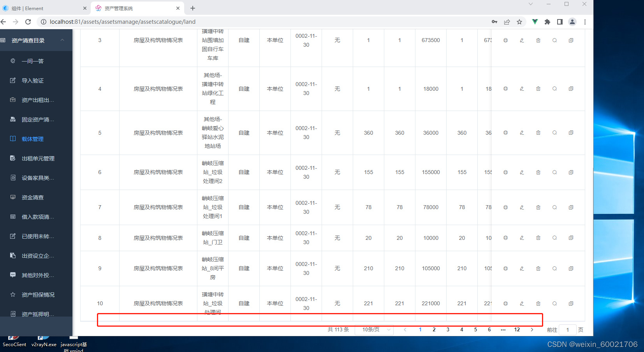Open a new browser tab
Viewport: 644px width, 352px height.
point(193,8)
